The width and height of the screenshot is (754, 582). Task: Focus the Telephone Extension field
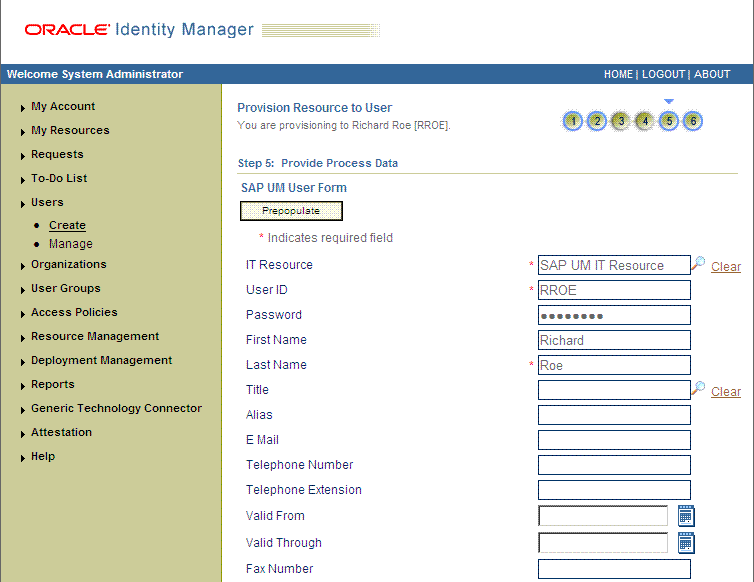[614, 490]
